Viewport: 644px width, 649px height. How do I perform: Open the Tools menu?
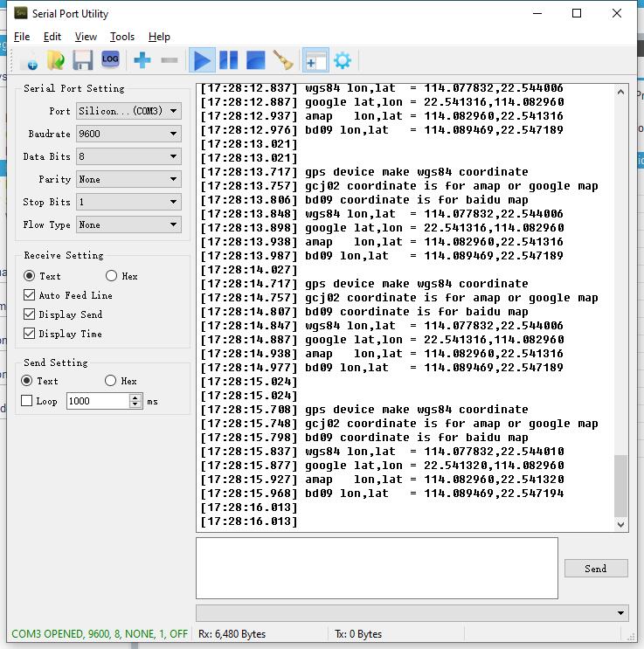click(x=122, y=37)
